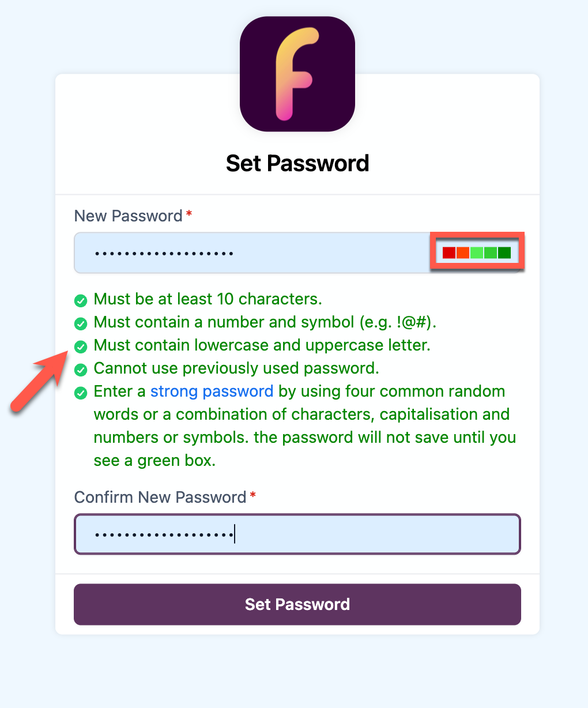Open the "strong password" link
588x708 pixels.
pos(212,391)
